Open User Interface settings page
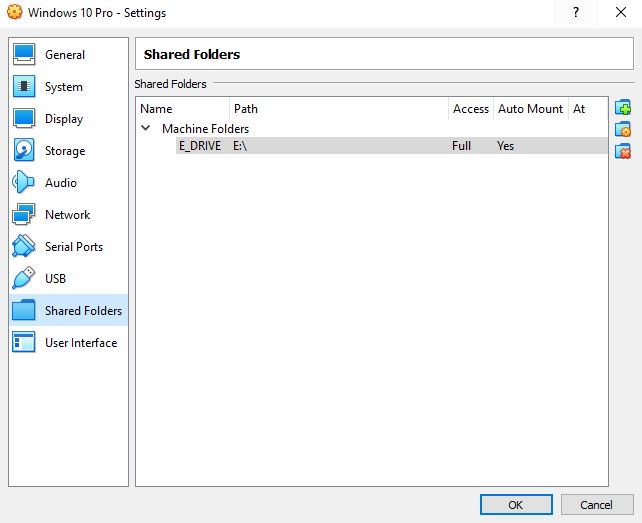This screenshot has height=523, width=642. 68,342
